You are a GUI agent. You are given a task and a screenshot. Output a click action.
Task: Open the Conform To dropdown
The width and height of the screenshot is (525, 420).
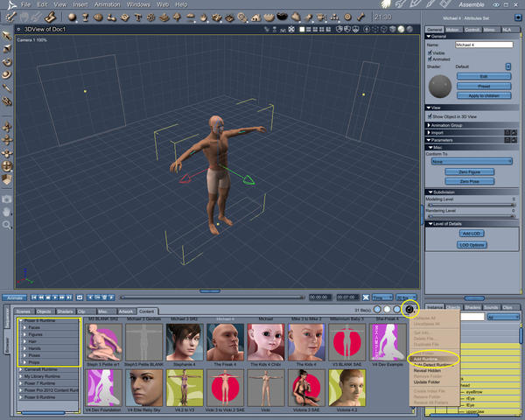point(472,161)
